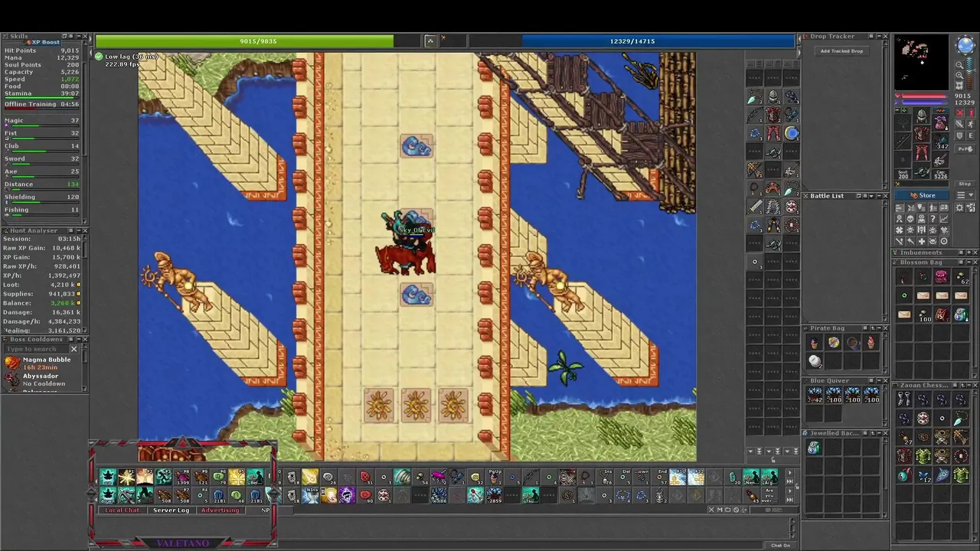Viewport: 980px width, 551px height.
Task: Toggle the Chat On button
Action: (x=780, y=546)
